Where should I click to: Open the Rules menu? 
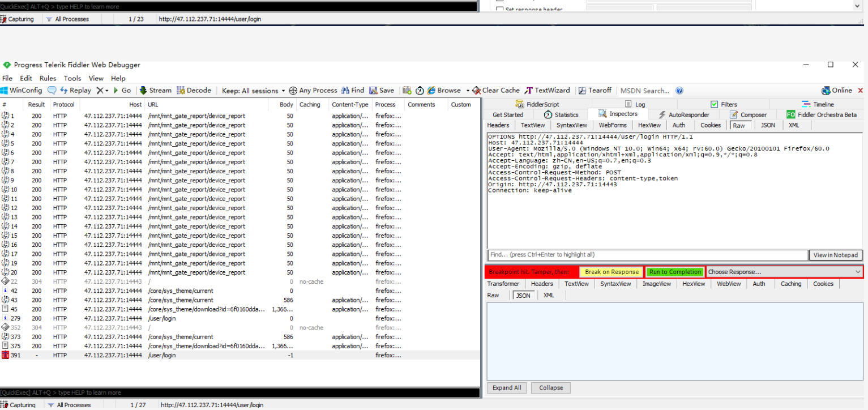point(48,78)
